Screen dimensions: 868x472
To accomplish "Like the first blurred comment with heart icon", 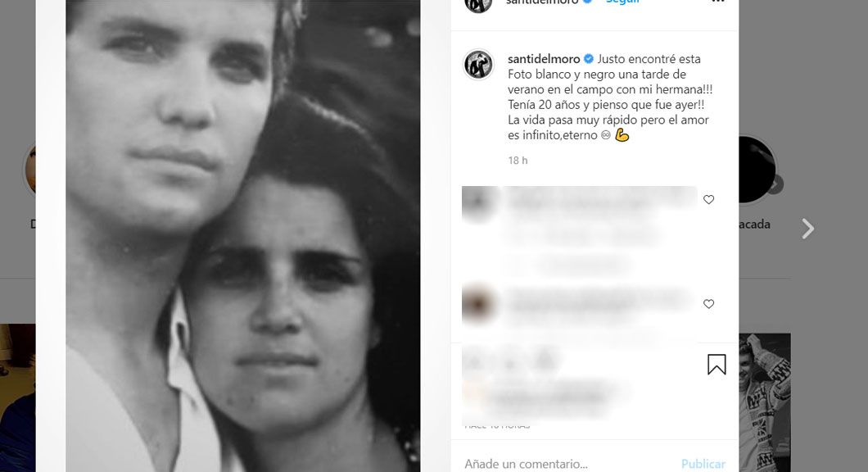I will click(x=708, y=199).
